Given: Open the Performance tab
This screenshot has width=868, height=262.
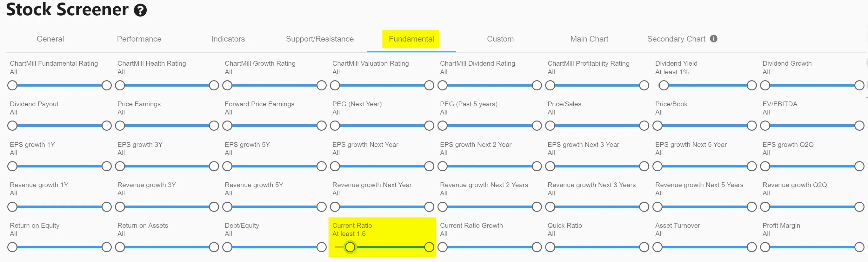Looking at the screenshot, I should pos(139,39).
